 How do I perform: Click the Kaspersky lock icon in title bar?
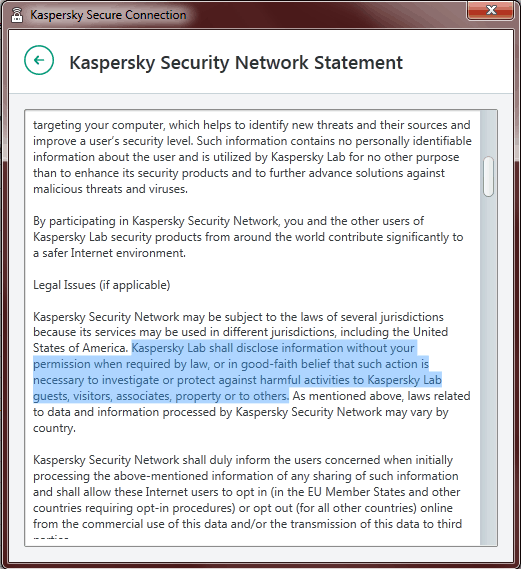click(x=17, y=15)
